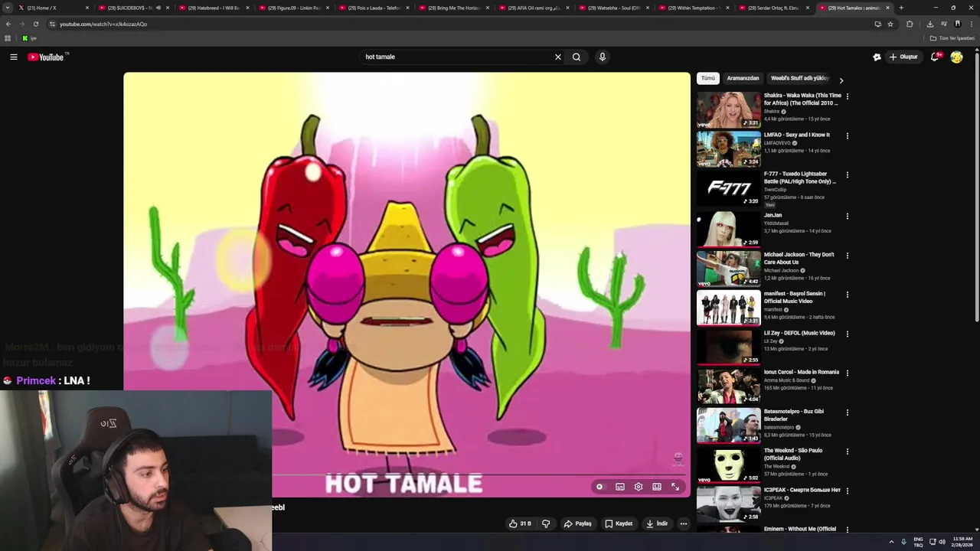Screen dimensions: 980x551
Task: Switch player to theater mode
Action: coord(657,487)
